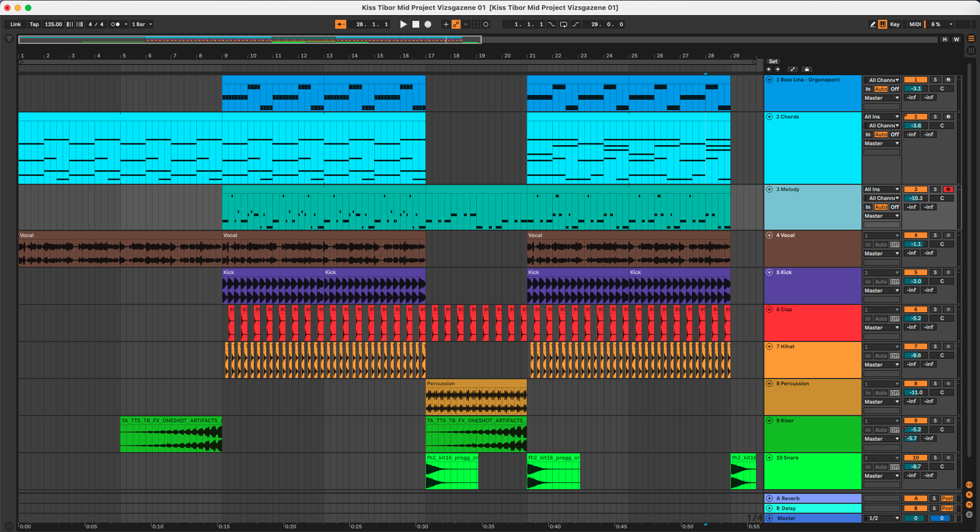
Task: Click the Set locator button
Action: [773, 62]
